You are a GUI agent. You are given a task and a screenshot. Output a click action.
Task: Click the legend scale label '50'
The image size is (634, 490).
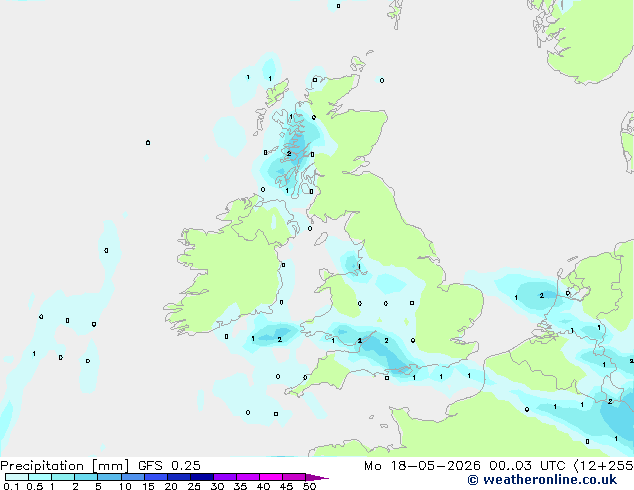pyautogui.click(x=309, y=486)
